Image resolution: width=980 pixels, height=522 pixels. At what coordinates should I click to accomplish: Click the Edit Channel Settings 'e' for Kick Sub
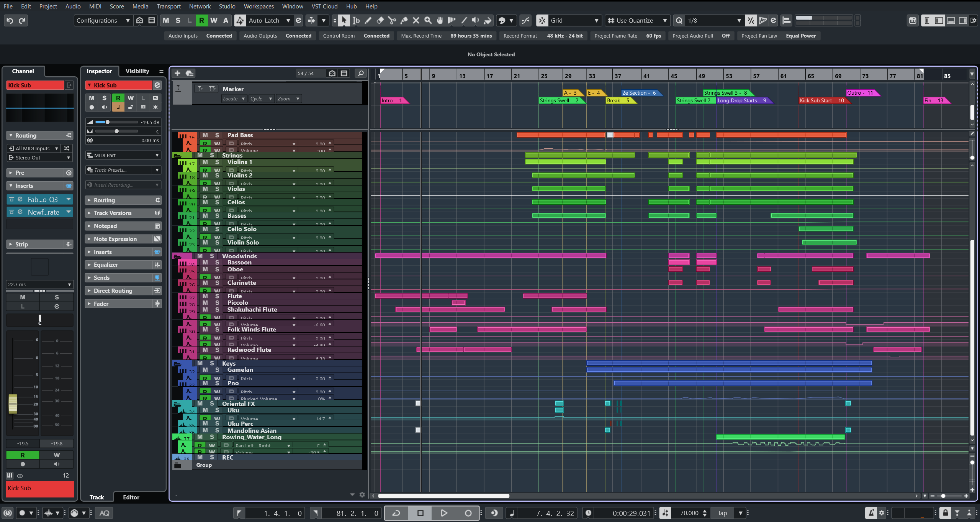[157, 85]
